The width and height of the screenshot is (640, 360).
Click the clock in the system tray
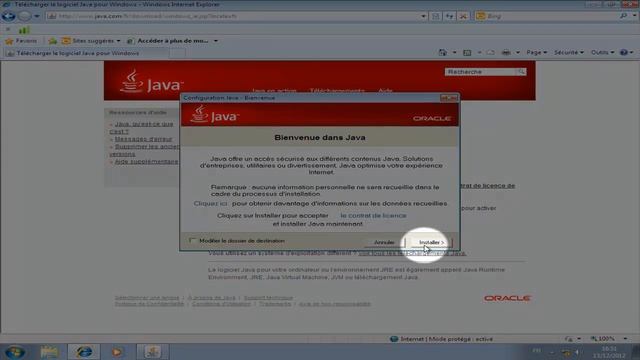609,352
